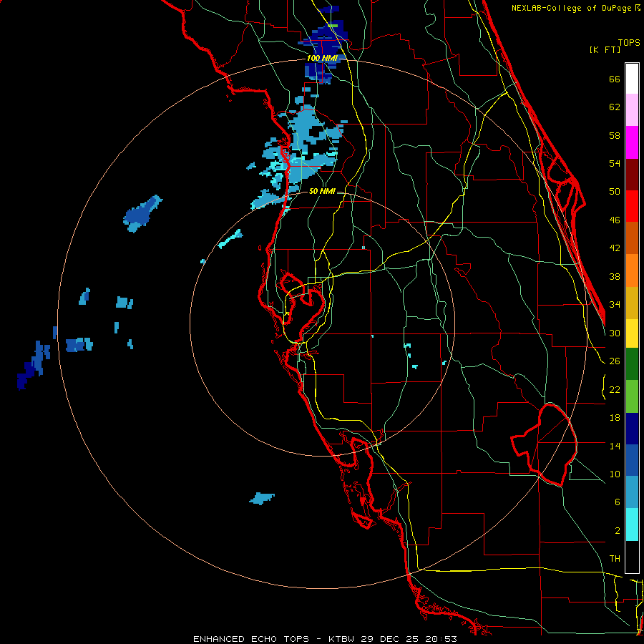The width and height of the screenshot is (644, 644).
Task: Click the "K FT" units label
Action: point(605,50)
